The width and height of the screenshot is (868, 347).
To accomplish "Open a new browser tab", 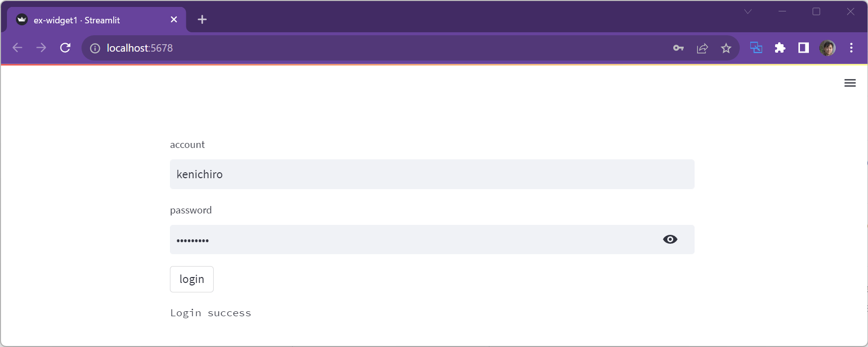I will [202, 19].
